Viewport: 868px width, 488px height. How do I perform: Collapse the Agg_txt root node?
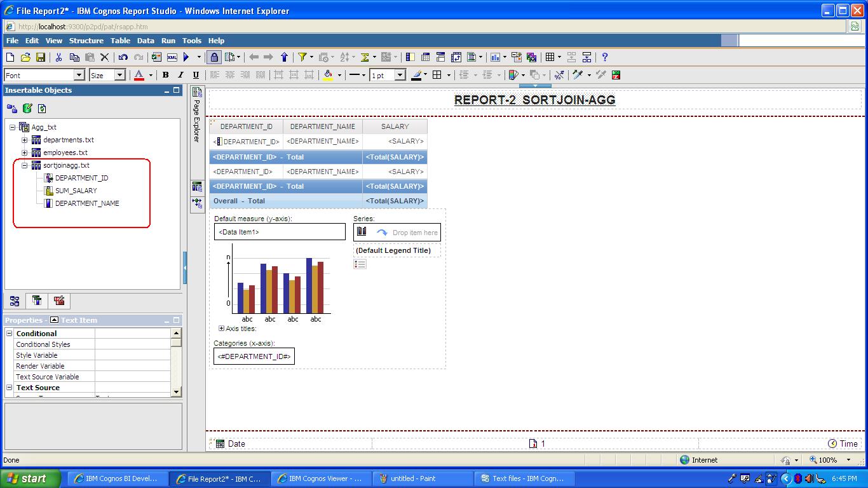point(12,127)
